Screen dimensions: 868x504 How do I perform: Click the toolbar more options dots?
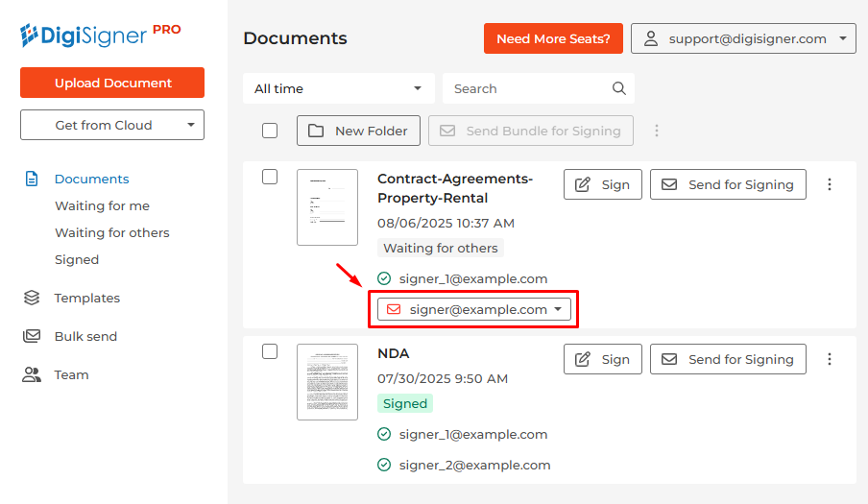pos(657,131)
